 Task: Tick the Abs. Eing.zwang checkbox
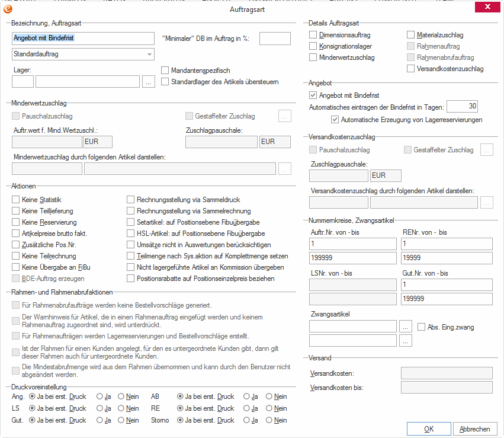click(x=421, y=327)
